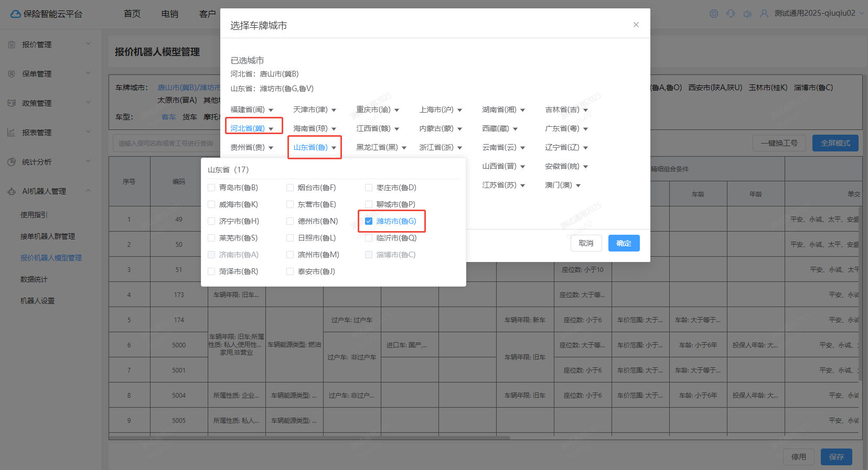Click code cell 5000 in table
The width and height of the screenshot is (868, 470).
179,345
